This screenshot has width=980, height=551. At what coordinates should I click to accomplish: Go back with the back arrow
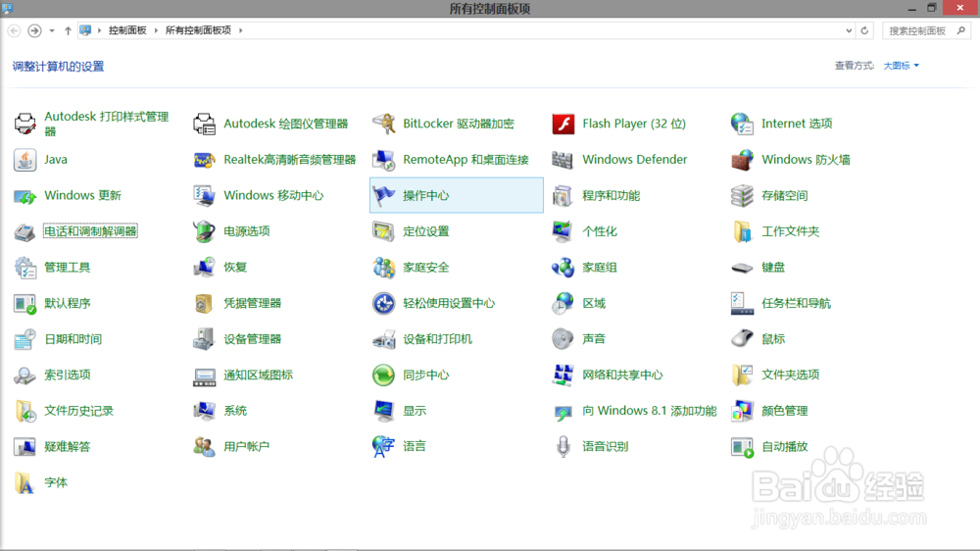(x=14, y=30)
